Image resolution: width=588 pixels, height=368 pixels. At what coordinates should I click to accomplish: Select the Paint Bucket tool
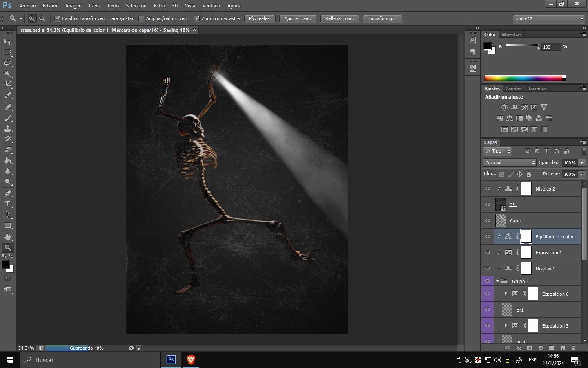click(x=8, y=160)
